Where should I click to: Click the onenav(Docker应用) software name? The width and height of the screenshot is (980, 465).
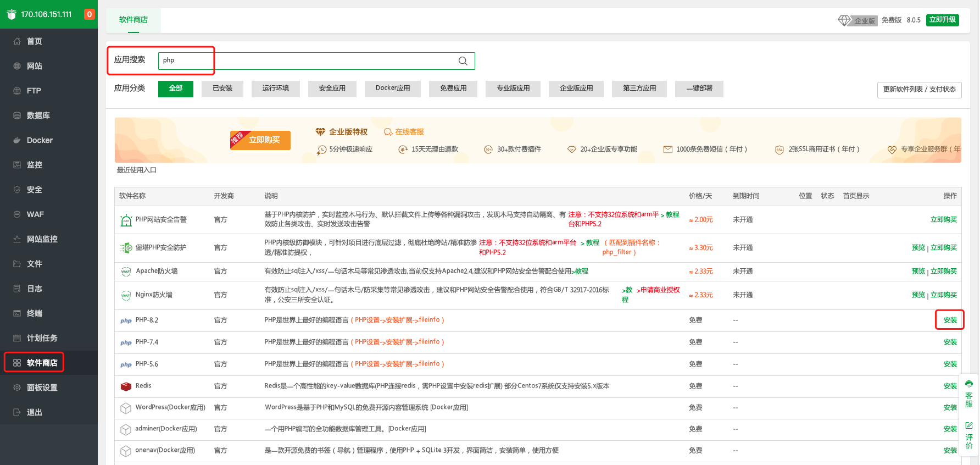[165, 450]
